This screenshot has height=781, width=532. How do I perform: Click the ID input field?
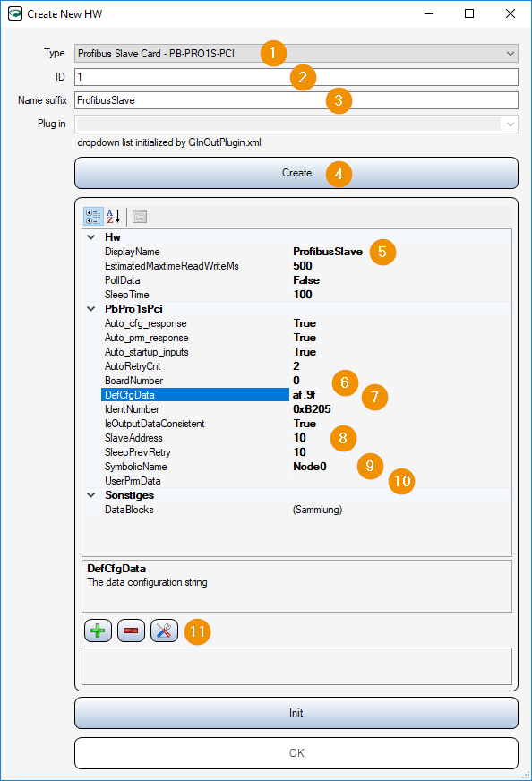(x=296, y=77)
